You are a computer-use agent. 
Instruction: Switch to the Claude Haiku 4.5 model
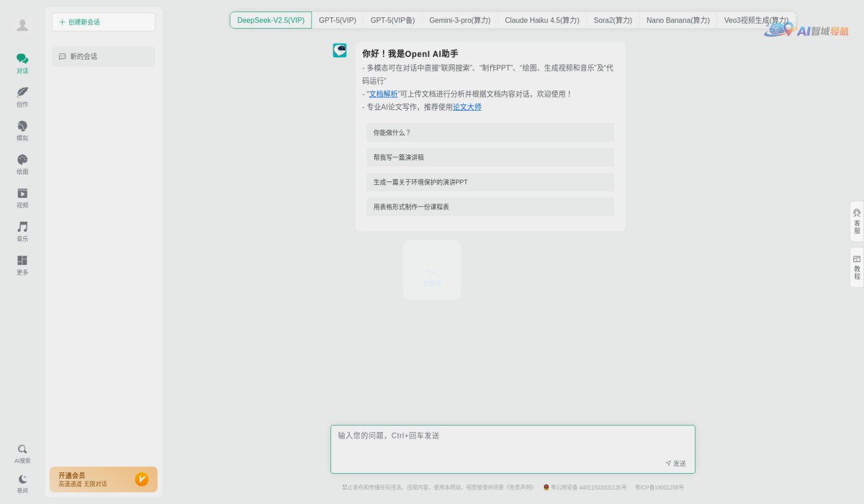(541, 20)
